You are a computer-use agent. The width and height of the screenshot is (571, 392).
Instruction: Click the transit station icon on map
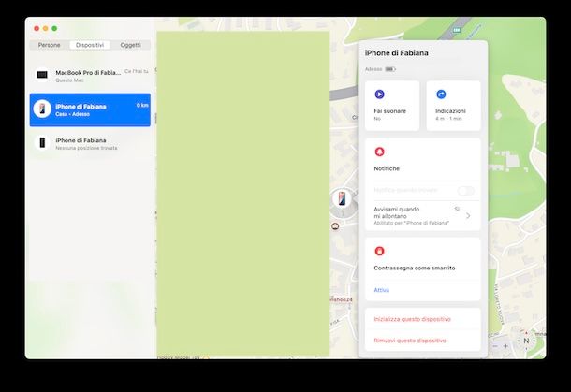pos(457,30)
